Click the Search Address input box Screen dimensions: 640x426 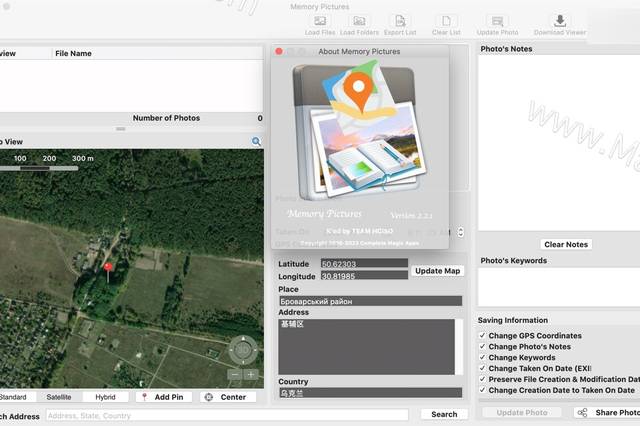[227, 415]
